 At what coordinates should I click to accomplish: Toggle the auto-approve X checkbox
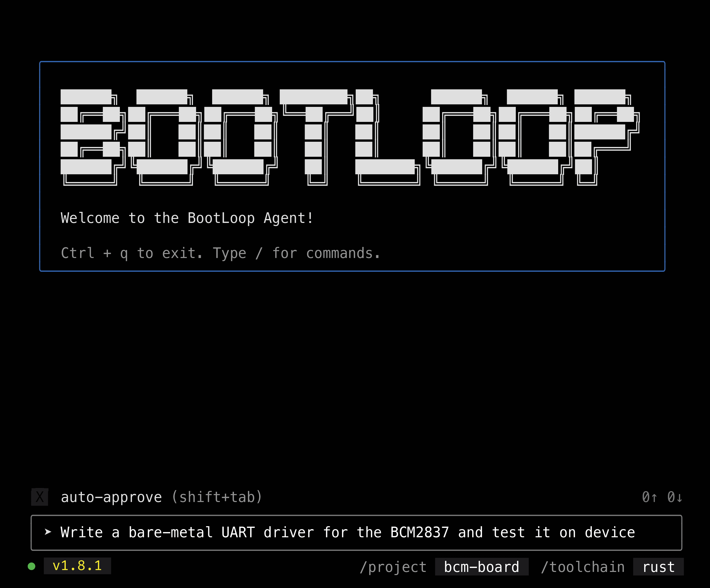coord(39,497)
